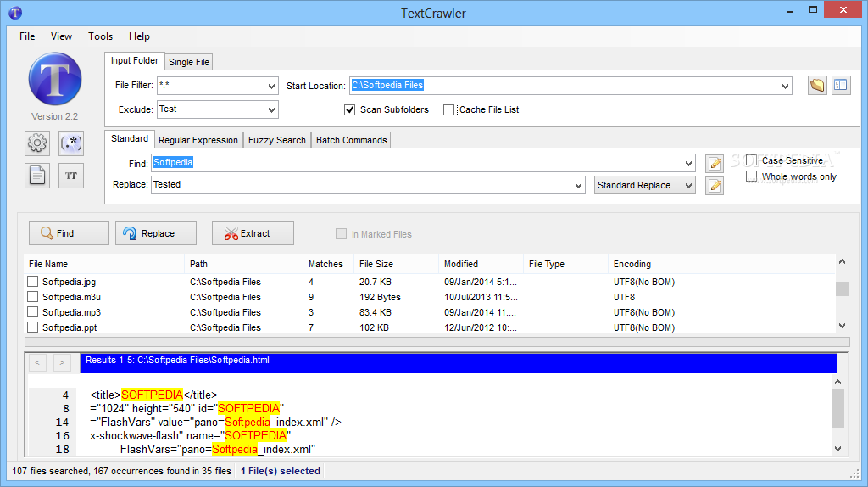This screenshot has height=487, width=868.
Task: Go to next result arrow
Action: [62, 362]
